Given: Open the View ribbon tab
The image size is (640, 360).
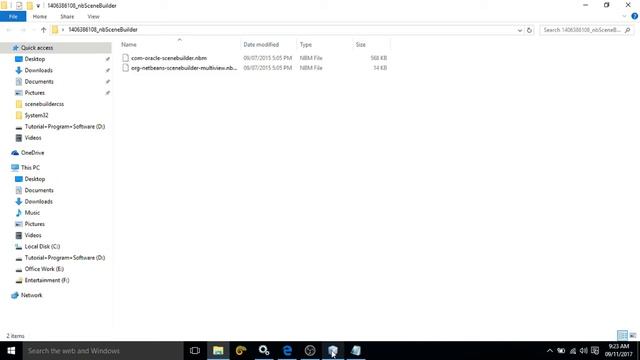Looking at the screenshot, I should click(x=93, y=17).
